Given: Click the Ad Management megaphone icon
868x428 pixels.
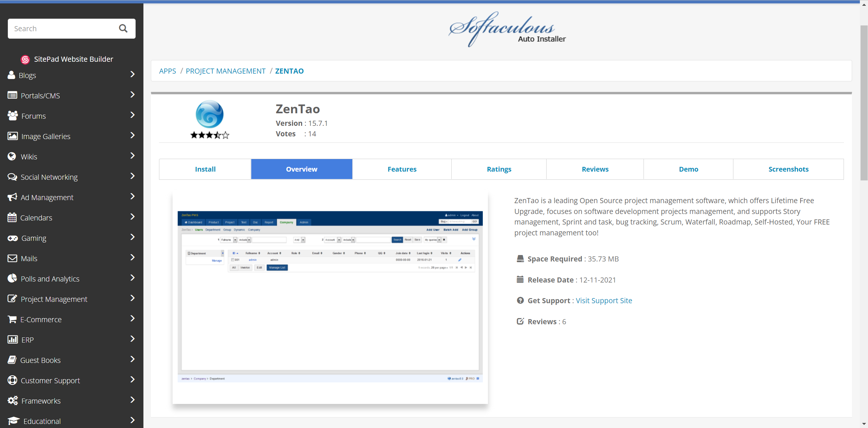Looking at the screenshot, I should coord(12,197).
